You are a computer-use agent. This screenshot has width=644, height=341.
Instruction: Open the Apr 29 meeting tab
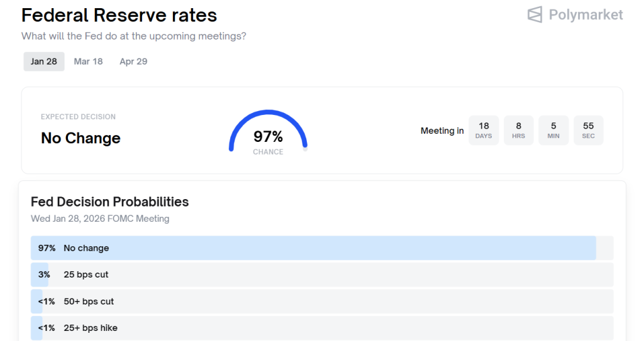(133, 62)
